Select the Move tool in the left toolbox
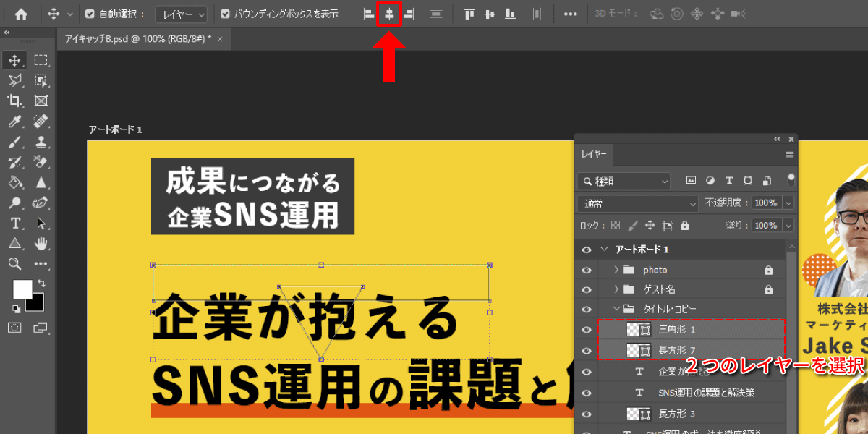Viewport: 868px width, 434px height. pos(14,60)
